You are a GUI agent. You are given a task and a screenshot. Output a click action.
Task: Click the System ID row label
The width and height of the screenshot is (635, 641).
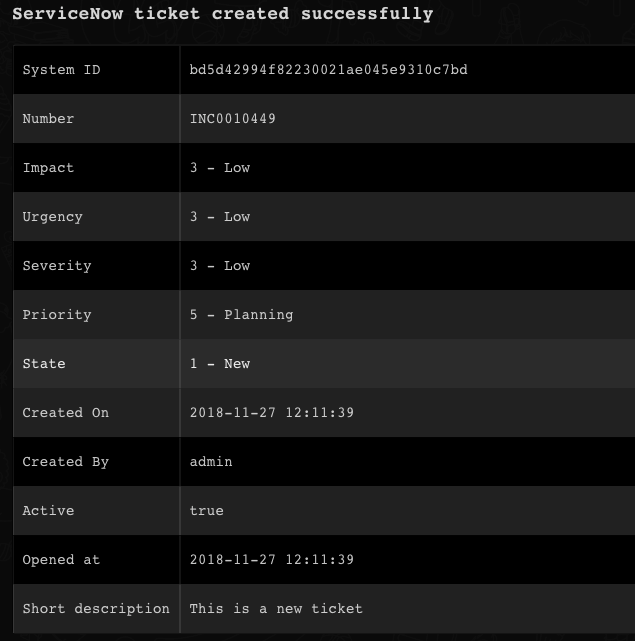tap(61, 70)
